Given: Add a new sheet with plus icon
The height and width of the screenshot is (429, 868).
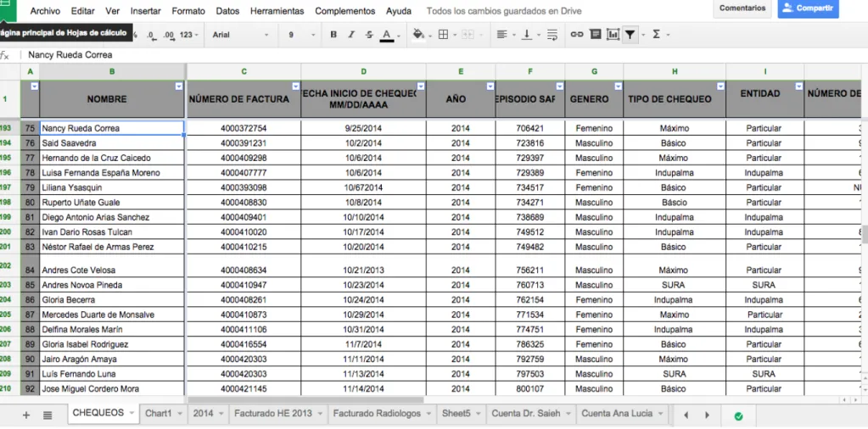Looking at the screenshot, I should (x=26, y=415).
